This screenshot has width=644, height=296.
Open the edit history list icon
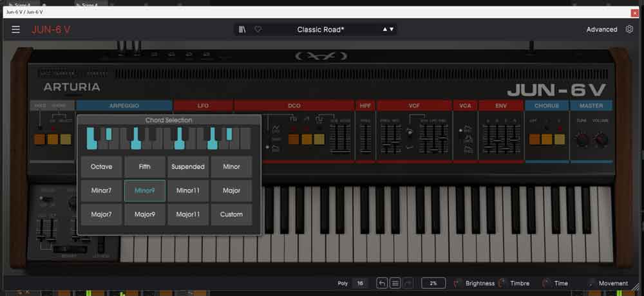click(395, 283)
